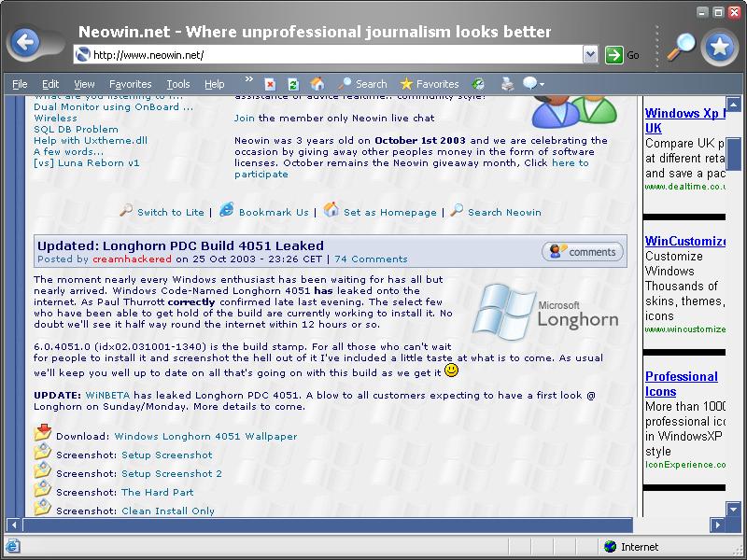Click the green Go arrow
The width and height of the screenshot is (747, 560).
point(613,55)
